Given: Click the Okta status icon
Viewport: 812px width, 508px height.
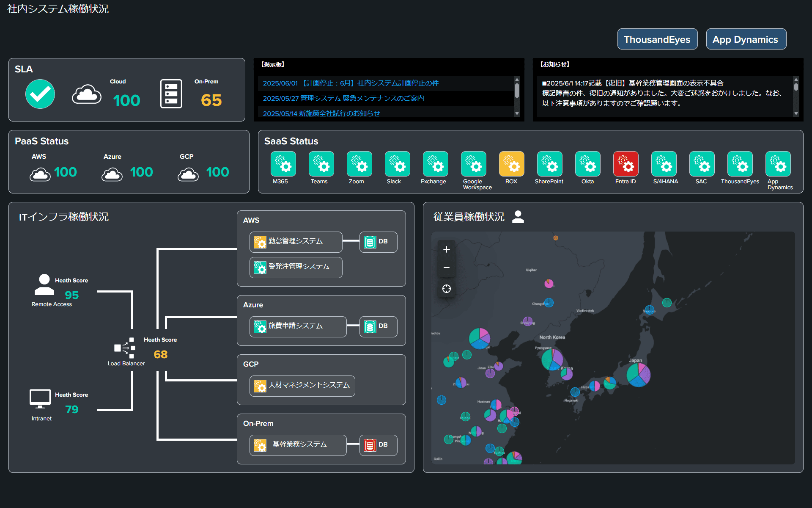Looking at the screenshot, I should coord(587,164).
